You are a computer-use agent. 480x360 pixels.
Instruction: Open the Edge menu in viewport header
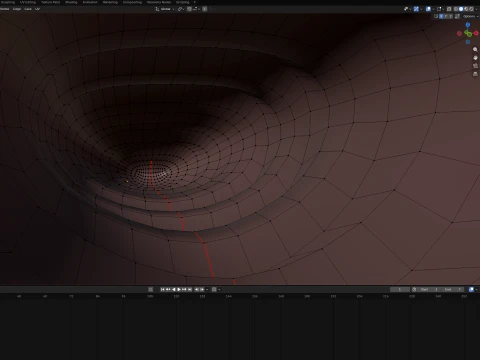[x=17, y=9]
